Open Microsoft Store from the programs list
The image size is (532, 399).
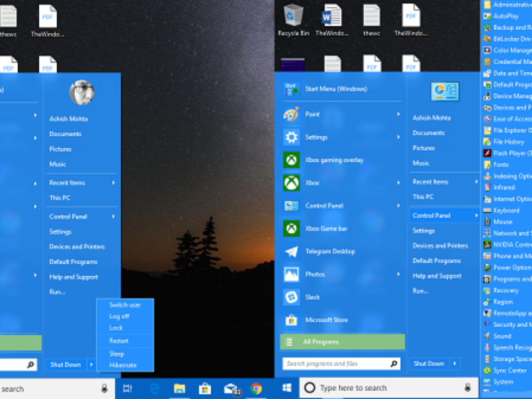[x=341, y=320]
